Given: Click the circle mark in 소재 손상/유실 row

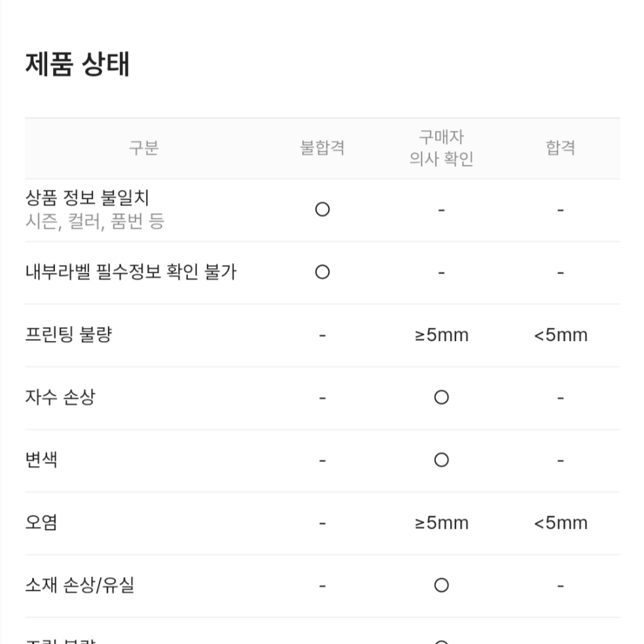Looking at the screenshot, I should pyautogui.click(x=442, y=585).
